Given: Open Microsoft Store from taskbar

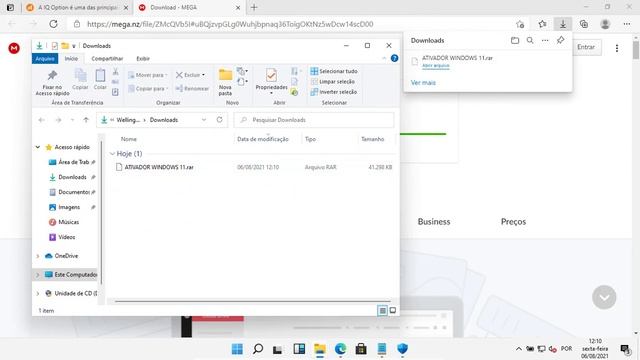Looking at the screenshot, I should click(x=361, y=349).
